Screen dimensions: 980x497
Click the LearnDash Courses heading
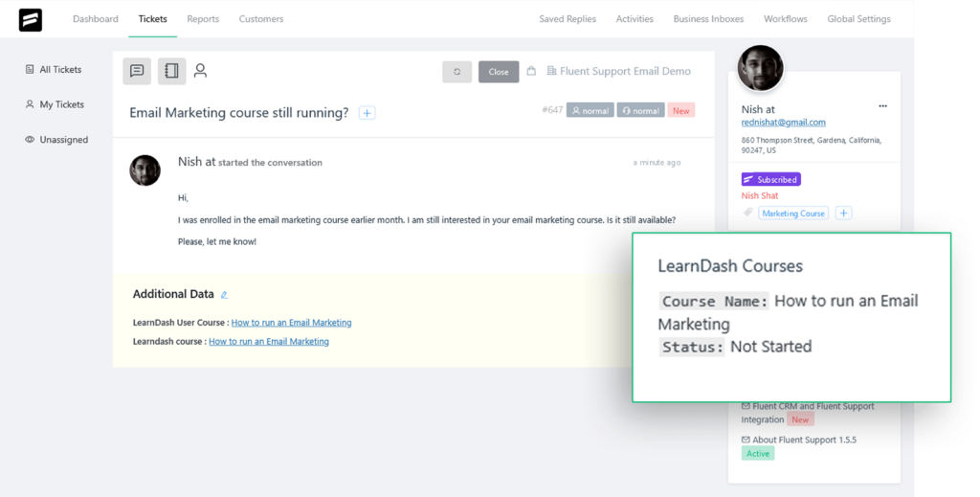(x=730, y=265)
